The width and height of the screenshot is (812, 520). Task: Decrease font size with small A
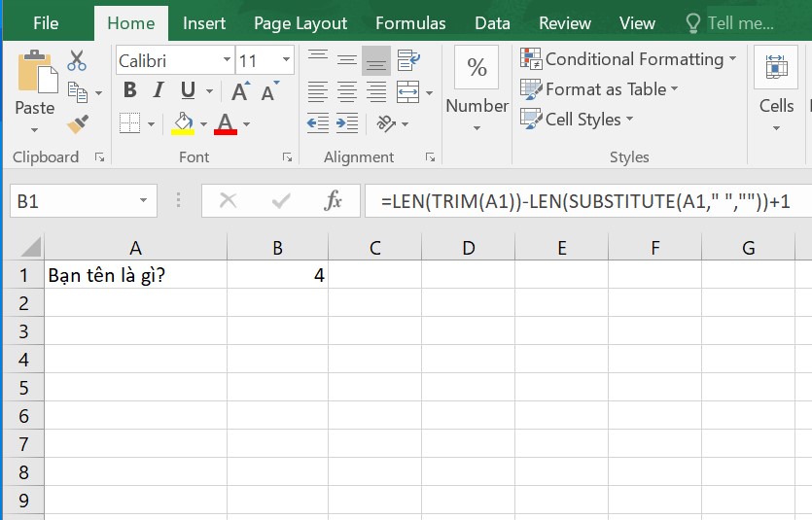click(269, 91)
